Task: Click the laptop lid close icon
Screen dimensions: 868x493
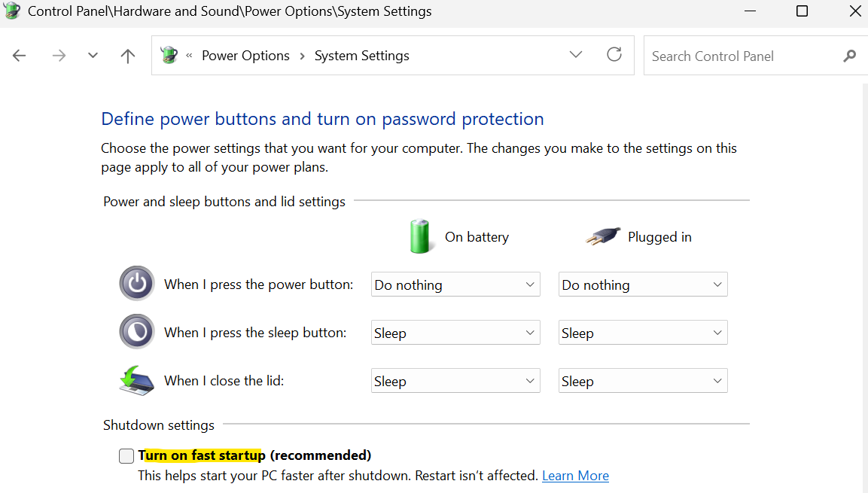Action: 136,381
